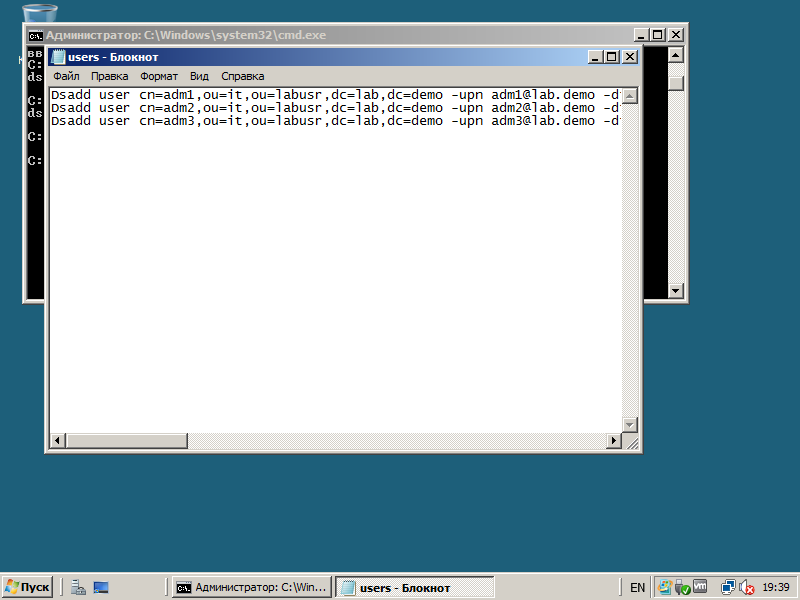Minimize the users Notepad window
800x600 pixels.
[x=595, y=57]
